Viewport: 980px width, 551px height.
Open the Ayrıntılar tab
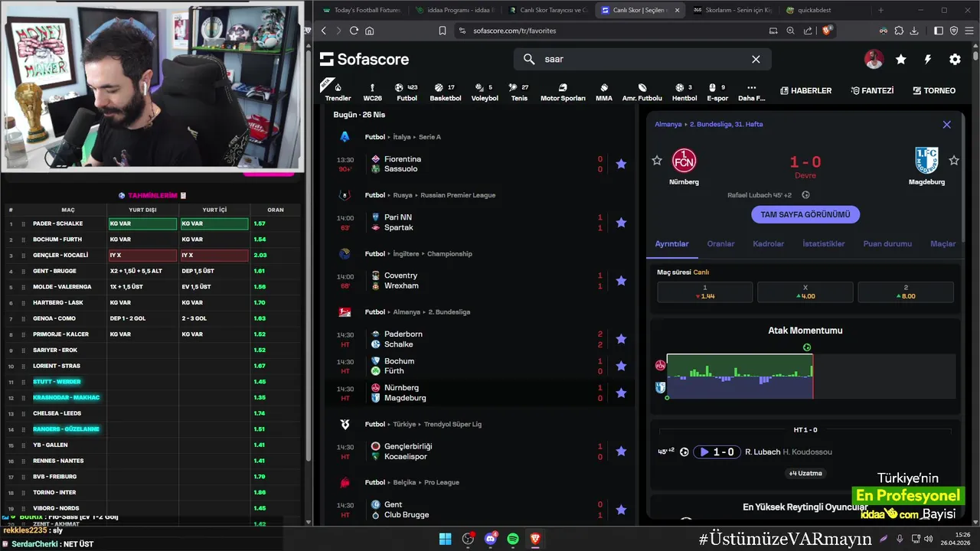pos(671,243)
